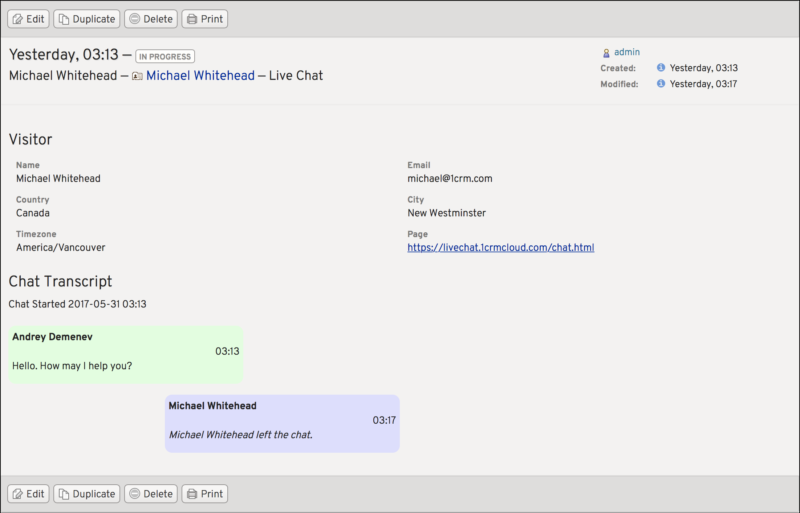The width and height of the screenshot is (800, 513).
Task: Open the Michael Whitehead contact link
Action: click(x=198, y=76)
